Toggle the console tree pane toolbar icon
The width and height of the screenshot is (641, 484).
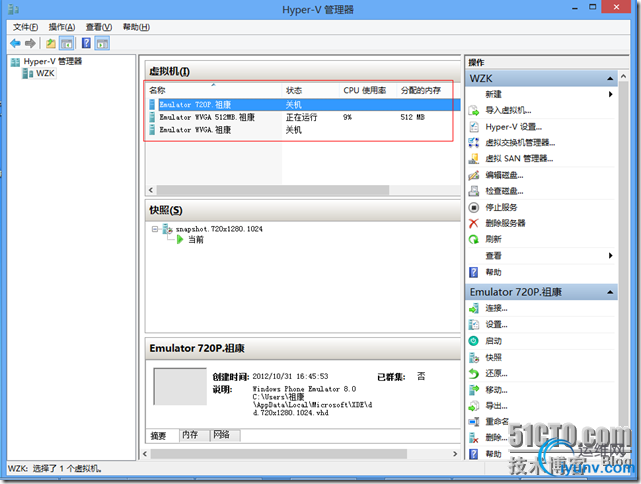click(66, 43)
